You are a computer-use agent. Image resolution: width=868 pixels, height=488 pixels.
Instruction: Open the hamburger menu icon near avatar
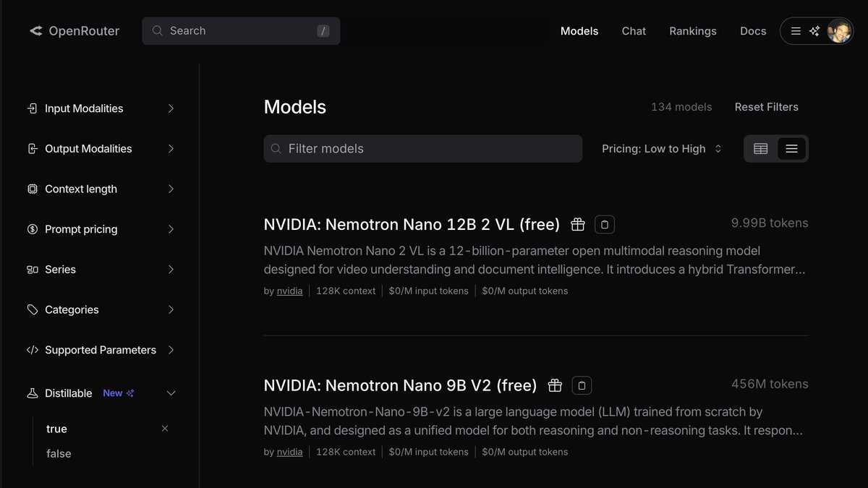[796, 31]
